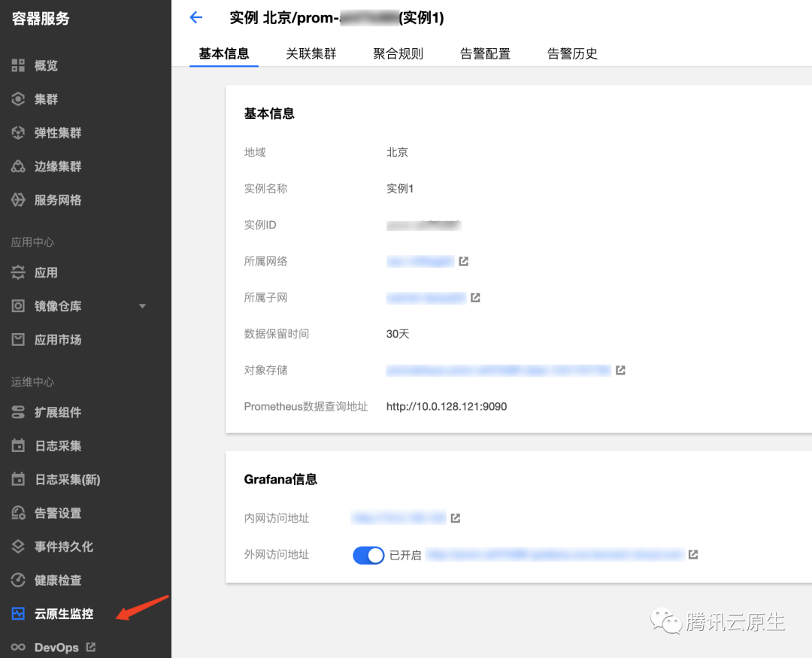
Task: Switch to the 聚合规则 tab
Action: pos(398,53)
